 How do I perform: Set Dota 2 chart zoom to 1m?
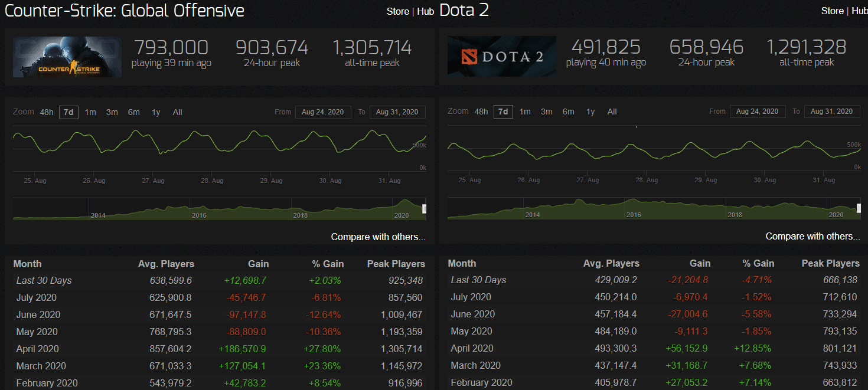(x=525, y=112)
